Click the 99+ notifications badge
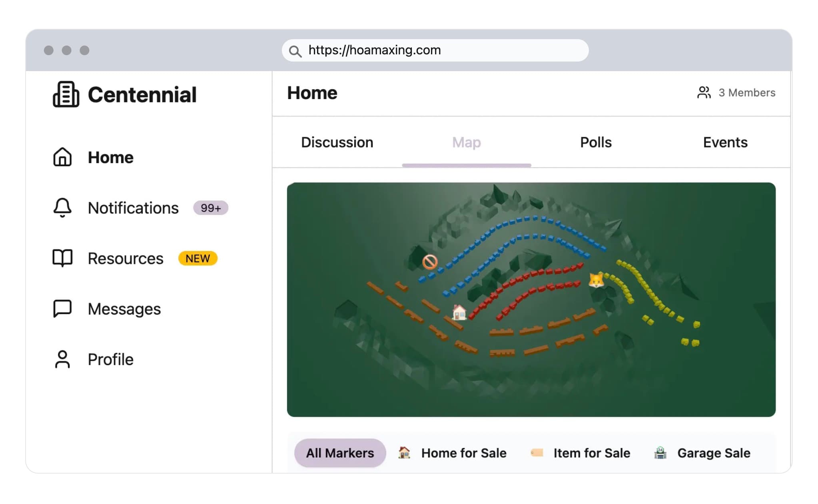The image size is (818, 504). pyautogui.click(x=211, y=208)
